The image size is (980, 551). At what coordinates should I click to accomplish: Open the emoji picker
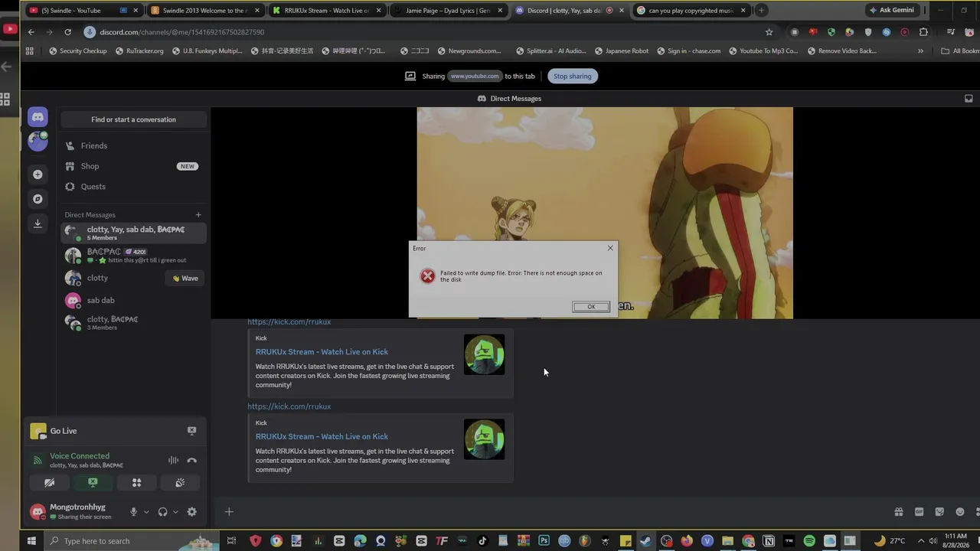(960, 512)
